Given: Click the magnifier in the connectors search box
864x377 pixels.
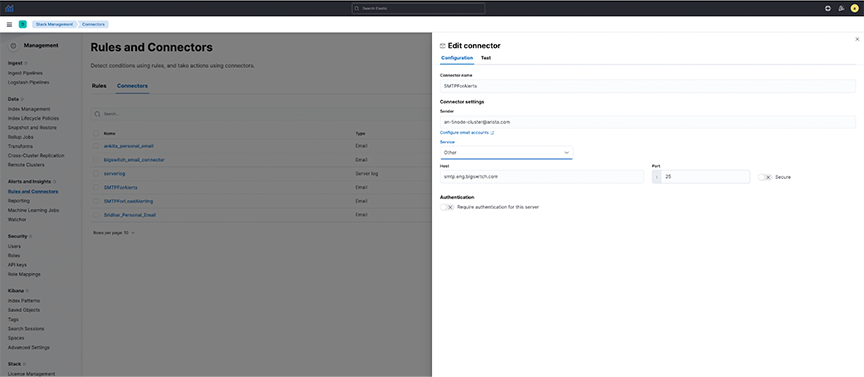Looking at the screenshot, I should (98, 114).
